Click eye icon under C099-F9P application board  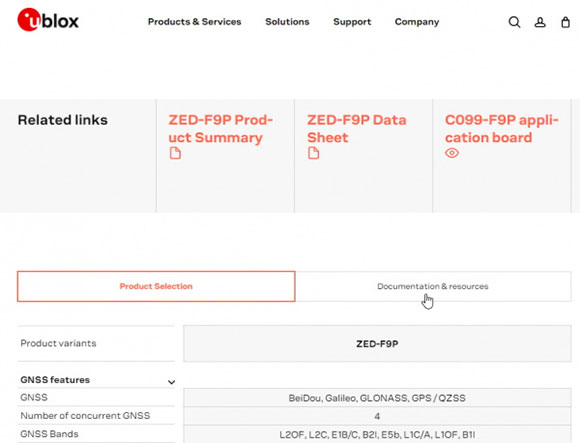pos(452,153)
